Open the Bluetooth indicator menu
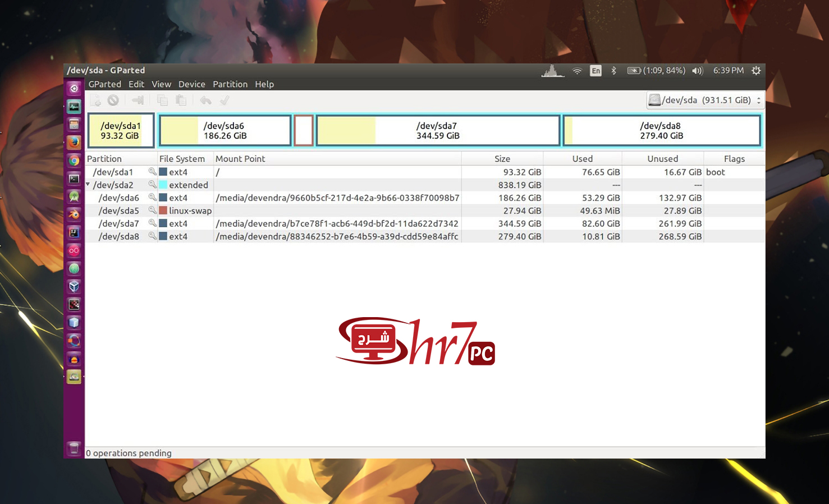 613,71
